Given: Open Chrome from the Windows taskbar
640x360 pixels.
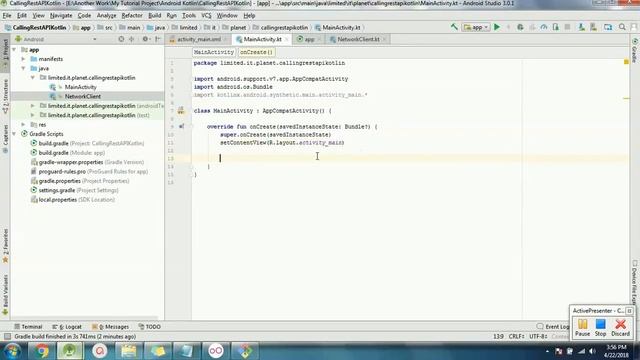Looking at the screenshot, I should tap(41, 351).
